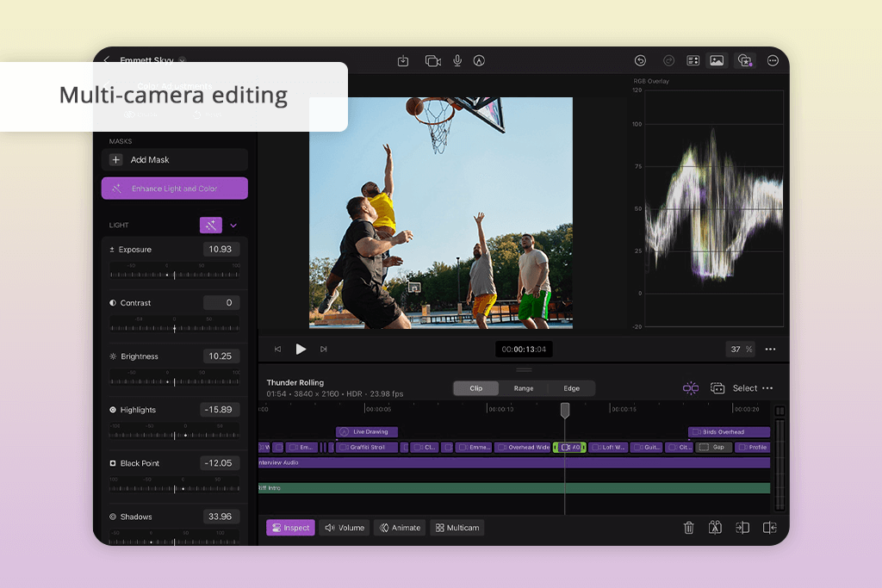Select the Overhead Wide clip
882x588 pixels.
pyautogui.click(x=523, y=448)
